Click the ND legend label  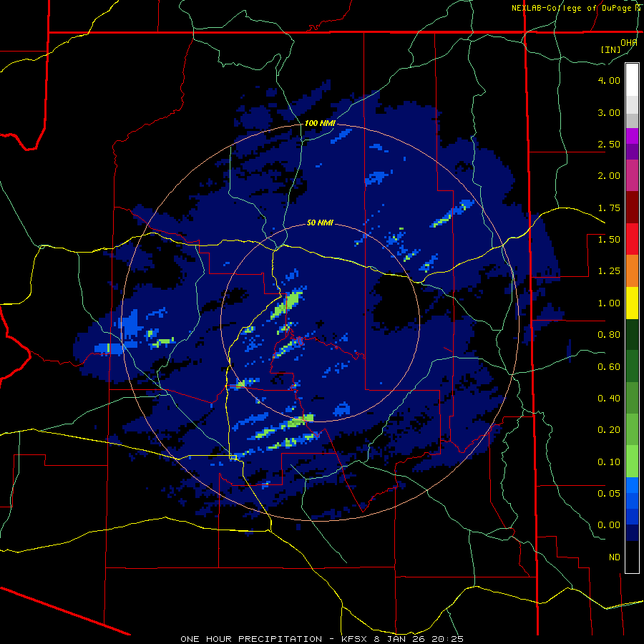click(615, 557)
